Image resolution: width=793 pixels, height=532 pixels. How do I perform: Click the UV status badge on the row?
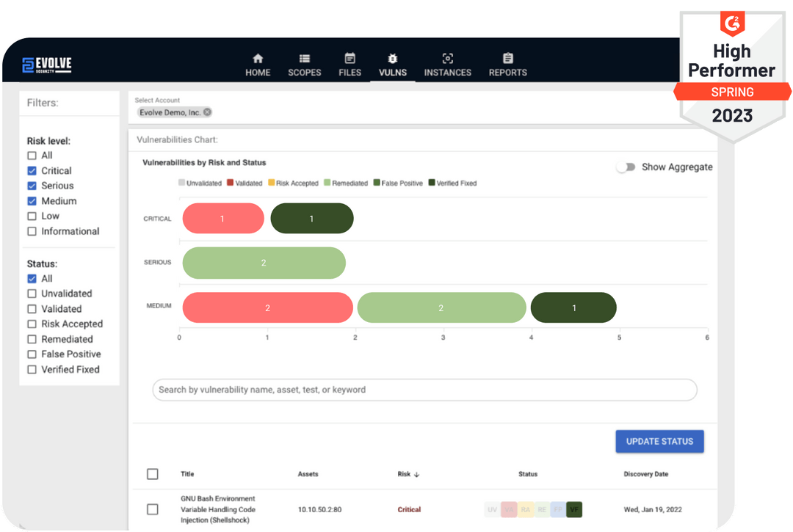(492, 509)
